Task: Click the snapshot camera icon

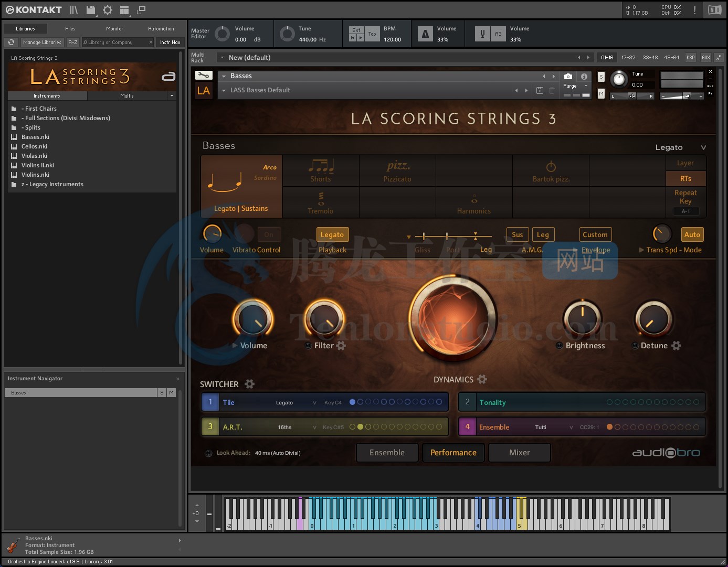Action: (x=568, y=77)
